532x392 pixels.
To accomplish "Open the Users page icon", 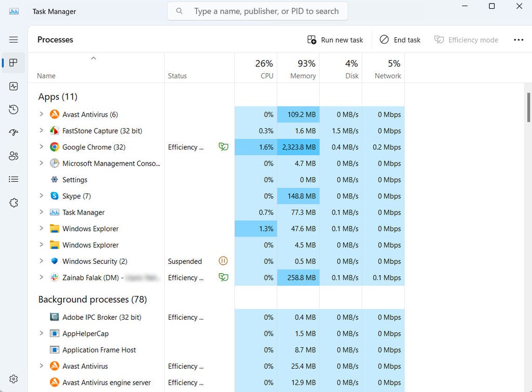I will (x=14, y=156).
